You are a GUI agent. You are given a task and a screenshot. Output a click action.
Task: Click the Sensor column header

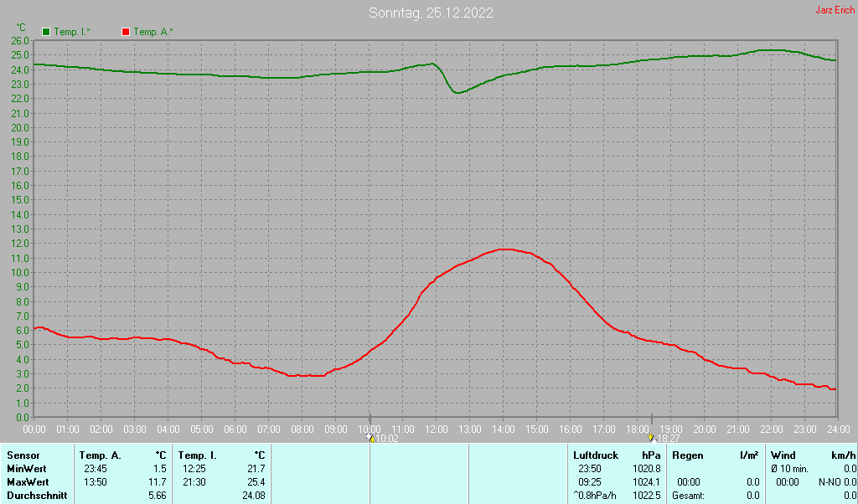click(23, 455)
